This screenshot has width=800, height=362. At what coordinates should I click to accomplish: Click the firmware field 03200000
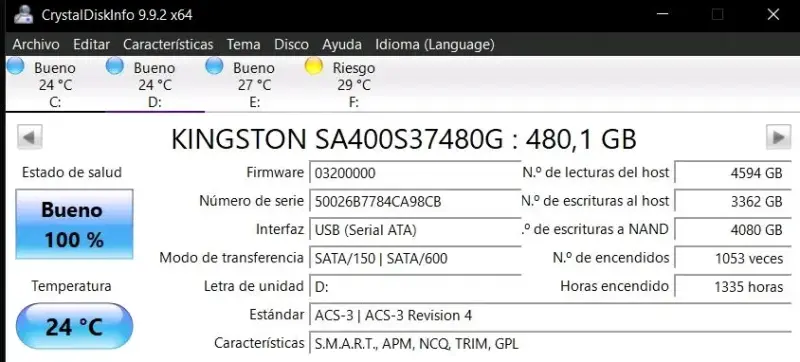coord(415,173)
